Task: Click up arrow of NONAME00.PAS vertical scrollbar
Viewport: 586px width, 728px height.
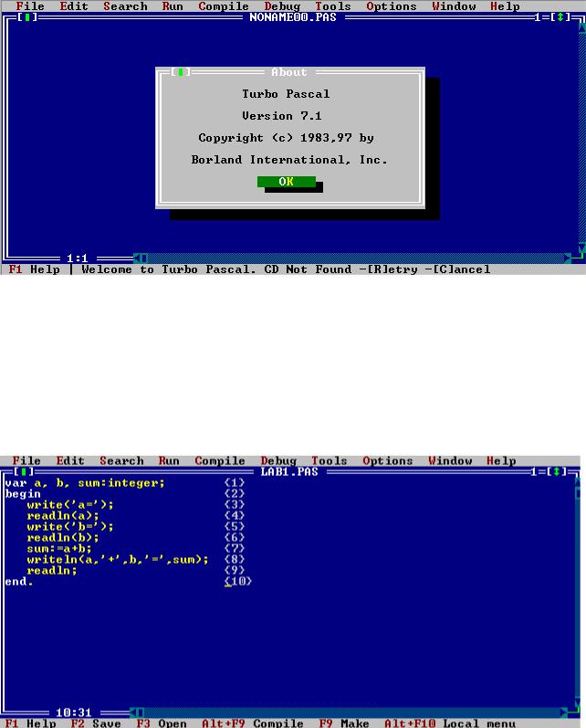Action: [x=581, y=27]
